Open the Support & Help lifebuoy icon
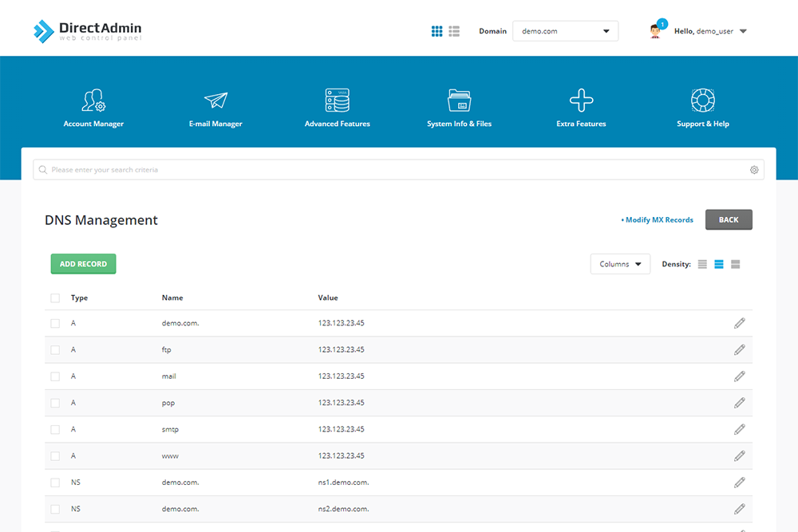The height and width of the screenshot is (532, 798). 703,100
